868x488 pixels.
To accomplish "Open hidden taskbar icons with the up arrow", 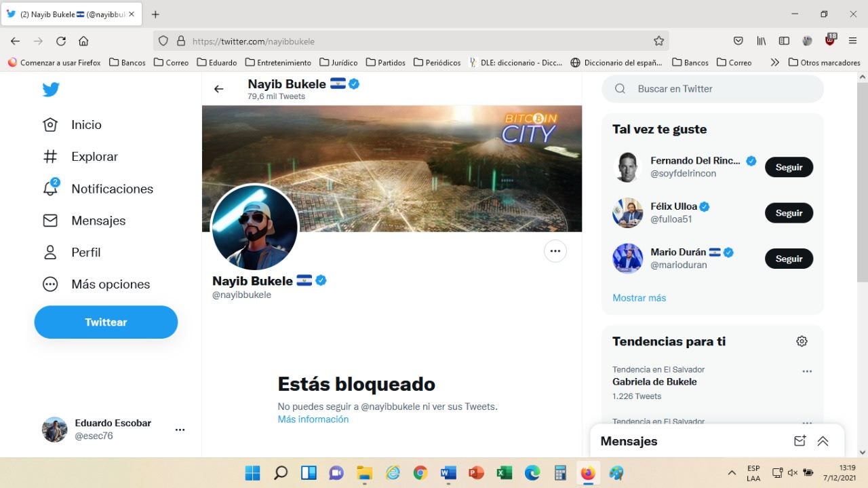I will point(732,473).
